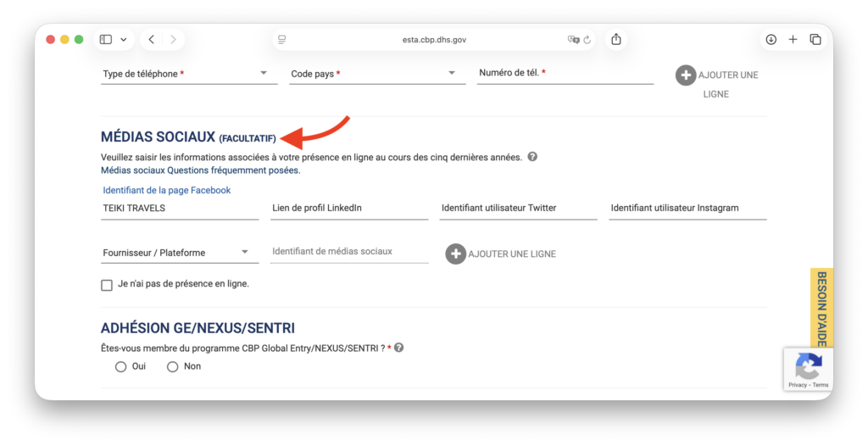Viewport: 868px width, 446px height.
Task: Click the translate icon in address bar
Action: click(x=573, y=39)
